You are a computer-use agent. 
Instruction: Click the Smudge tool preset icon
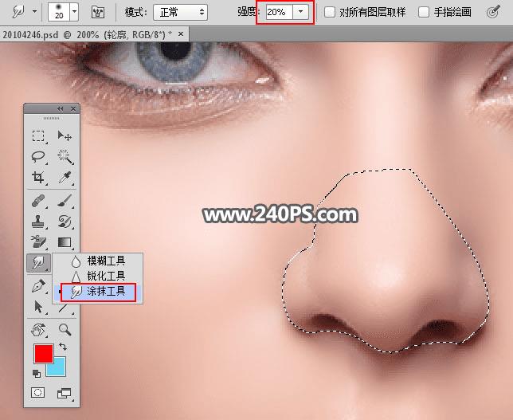pyautogui.click(x=18, y=13)
